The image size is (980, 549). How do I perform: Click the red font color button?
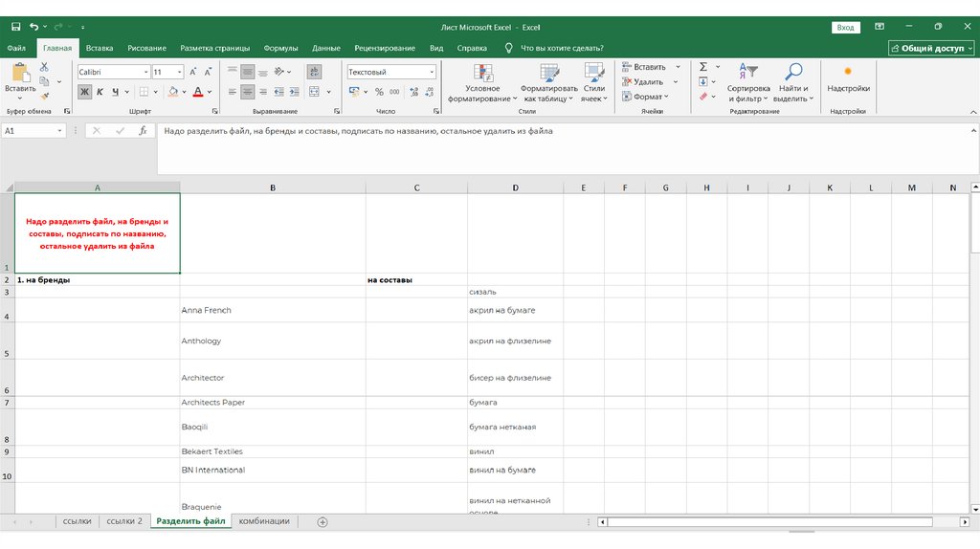(x=197, y=92)
